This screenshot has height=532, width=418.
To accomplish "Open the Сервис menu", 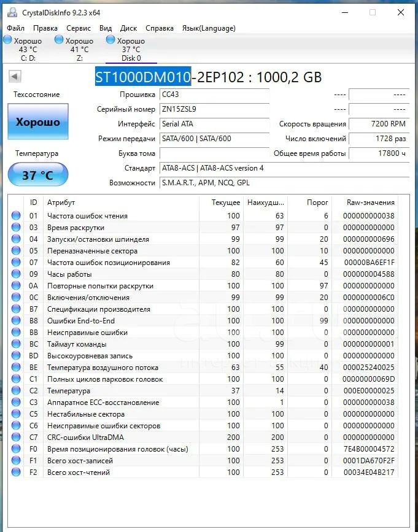I will click(79, 28).
